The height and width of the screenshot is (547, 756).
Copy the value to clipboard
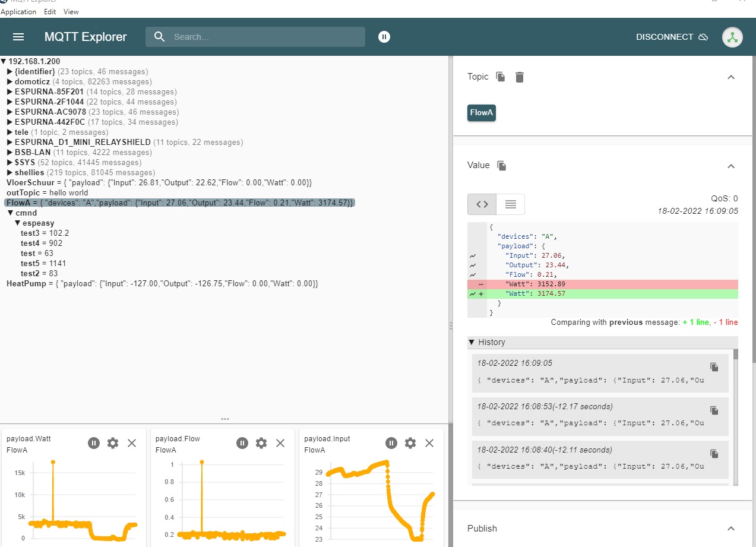502,165
